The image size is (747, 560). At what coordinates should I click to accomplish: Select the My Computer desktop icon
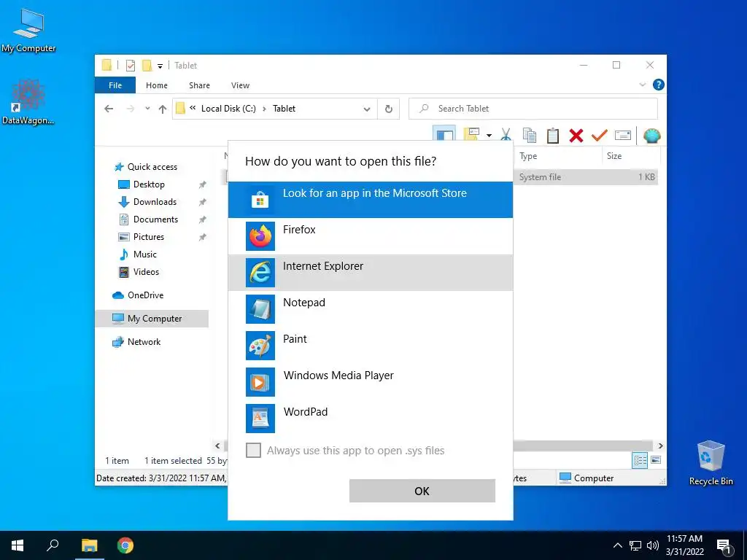28,31
